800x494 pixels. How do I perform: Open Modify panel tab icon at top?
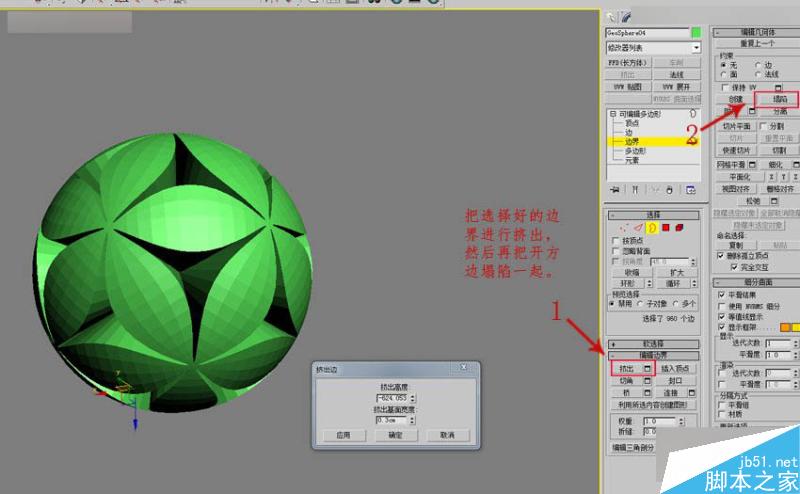(626, 17)
